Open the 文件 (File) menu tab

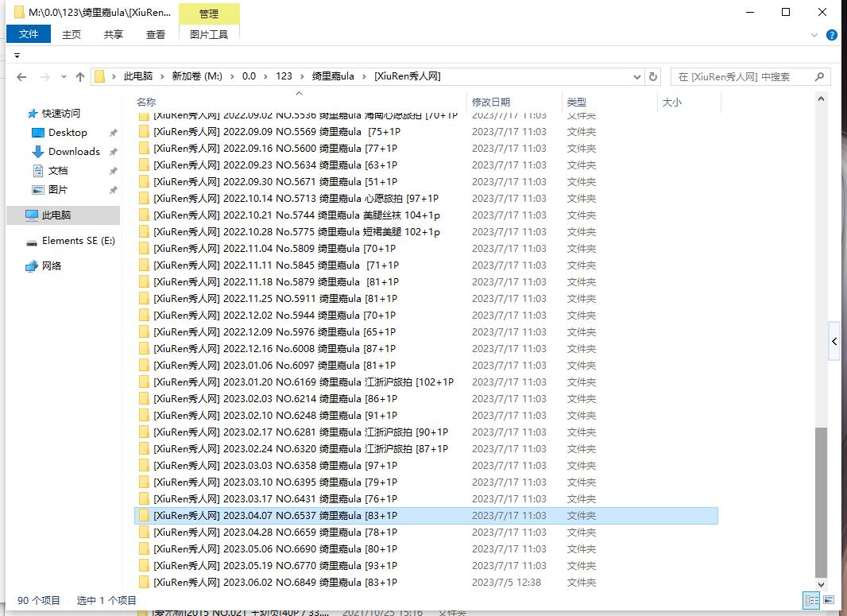tap(29, 34)
